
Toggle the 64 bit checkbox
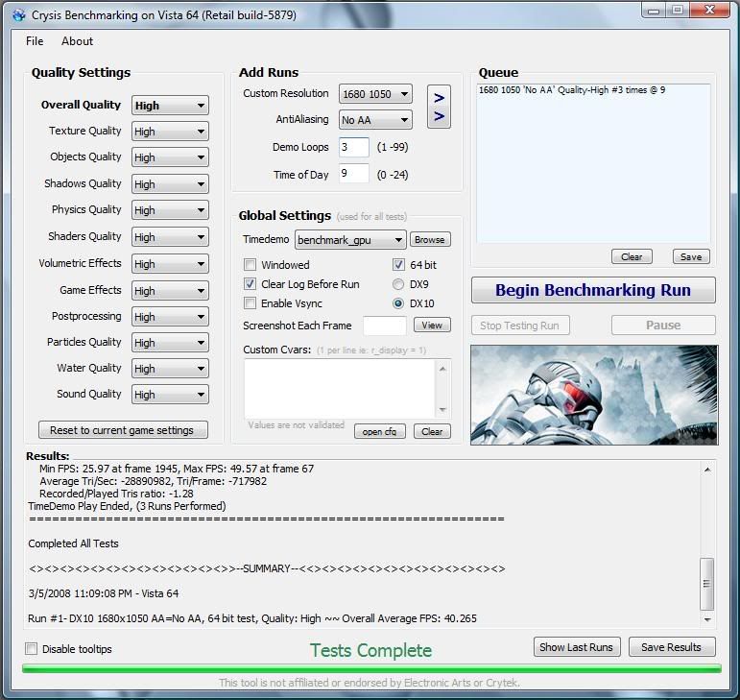[398, 264]
